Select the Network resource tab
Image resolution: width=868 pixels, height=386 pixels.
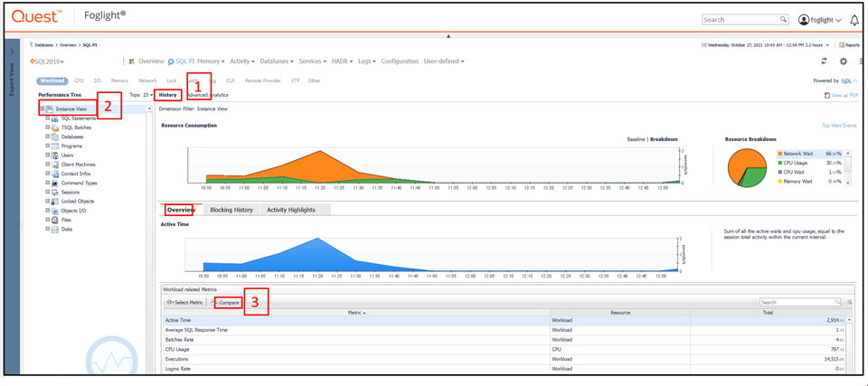click(x=147, y=80)
